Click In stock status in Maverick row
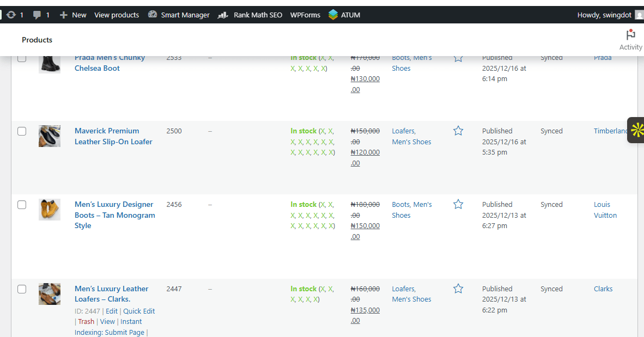This screenshot has height=337, width=644. (x=303, y=131)
